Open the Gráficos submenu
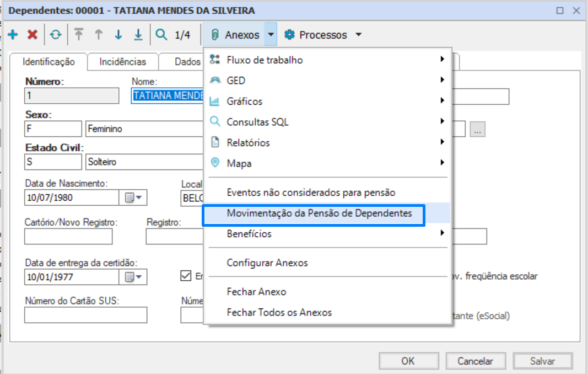Viewport: 588px width, 374px height. 327,101
